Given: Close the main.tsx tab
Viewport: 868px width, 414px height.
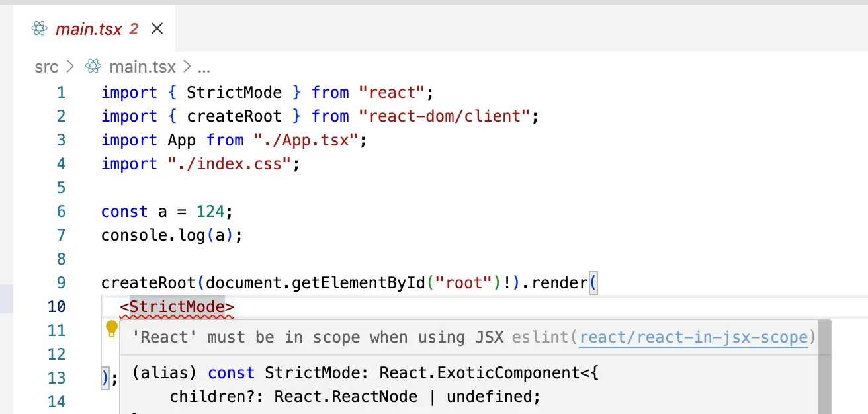Looking at the screenshot, I should pyautogui.click(x=157, y=29).
